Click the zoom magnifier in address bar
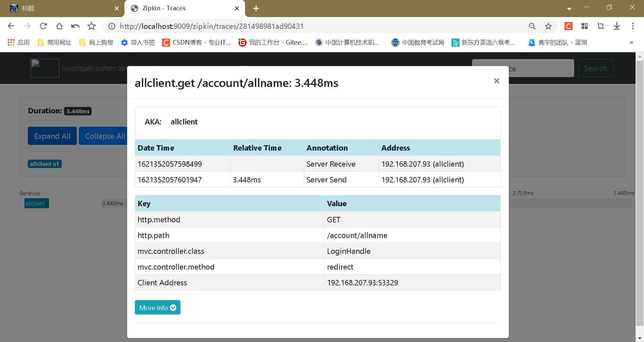This screenshot has height=342, width=644. pos(532,26)
